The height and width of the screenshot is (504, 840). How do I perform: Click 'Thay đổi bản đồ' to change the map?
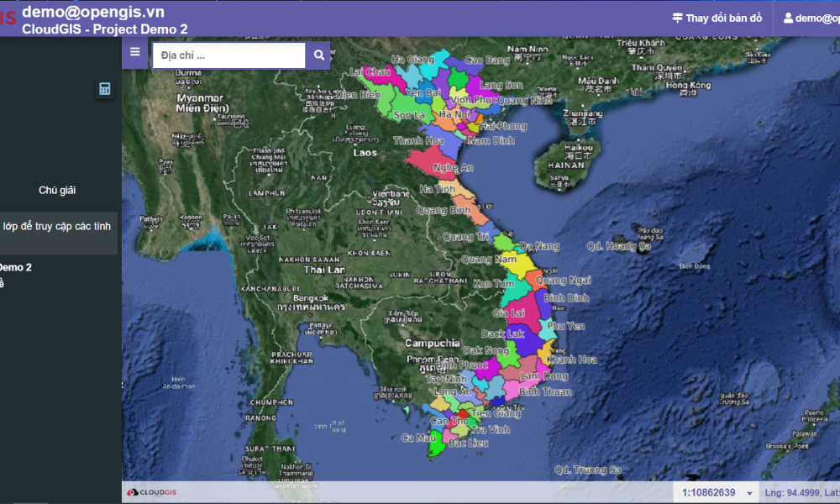pos(717,18)
